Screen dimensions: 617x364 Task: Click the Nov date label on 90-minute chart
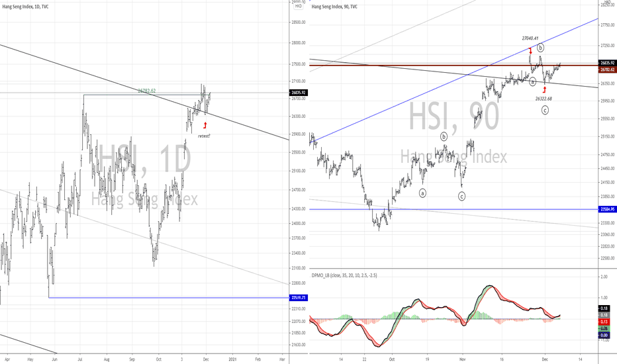click(463, 359)
